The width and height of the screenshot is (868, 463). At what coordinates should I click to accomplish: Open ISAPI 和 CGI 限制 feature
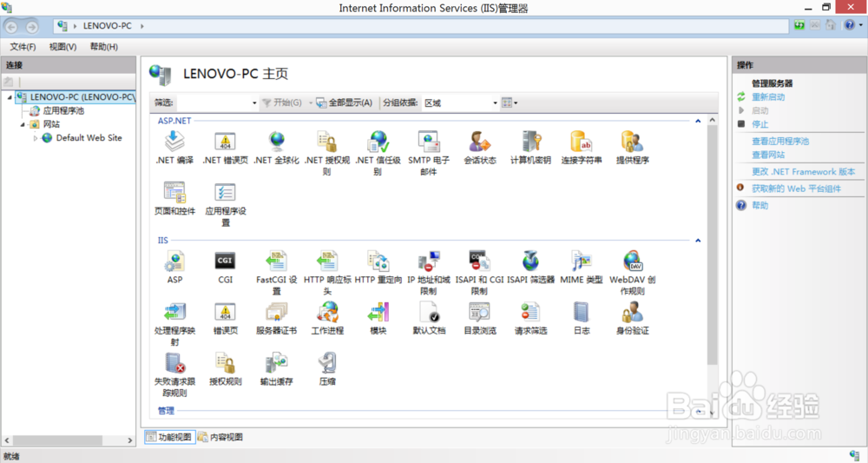point(479,273)
